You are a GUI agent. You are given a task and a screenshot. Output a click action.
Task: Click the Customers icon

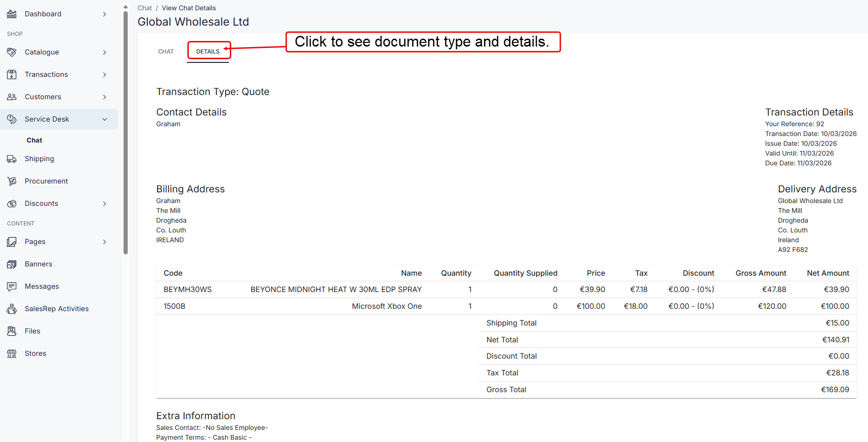(x=12, y=96)
